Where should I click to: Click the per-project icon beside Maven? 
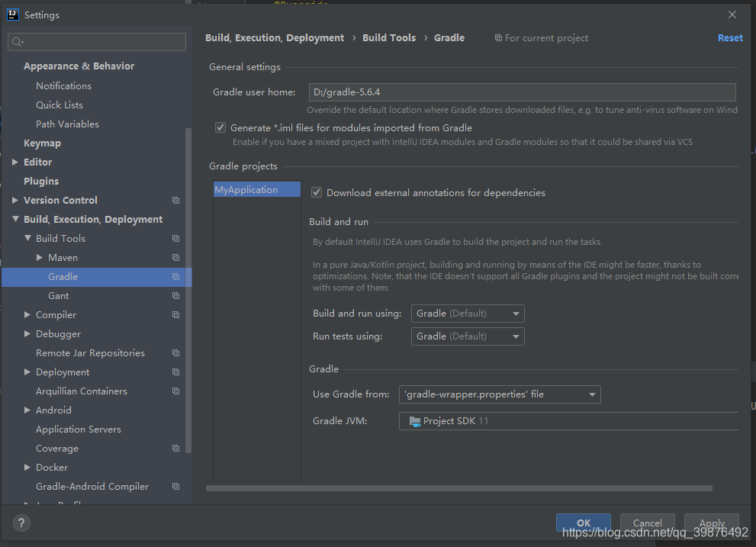(x=175, y=257)
